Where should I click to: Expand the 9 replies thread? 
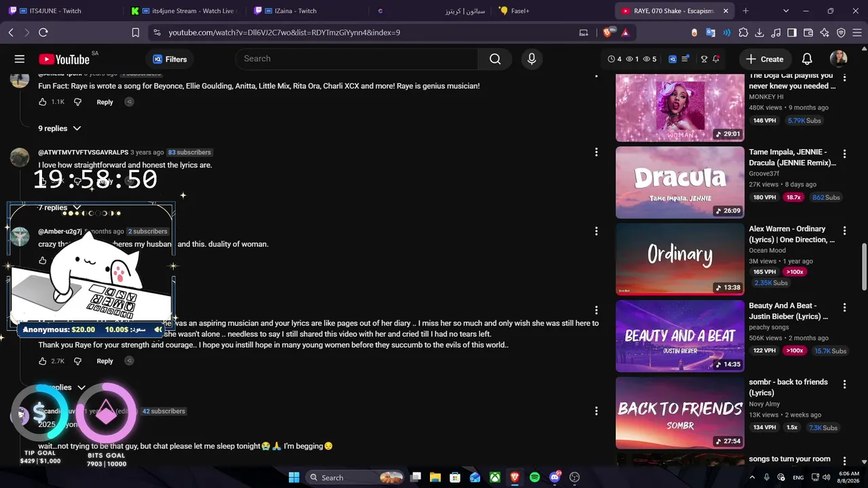pos(60,128)
